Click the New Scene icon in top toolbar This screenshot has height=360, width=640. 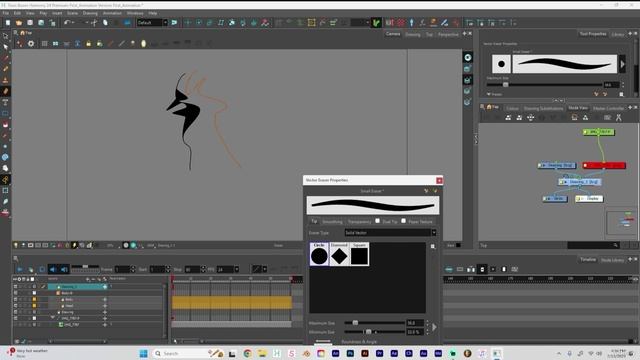(7, 23)
